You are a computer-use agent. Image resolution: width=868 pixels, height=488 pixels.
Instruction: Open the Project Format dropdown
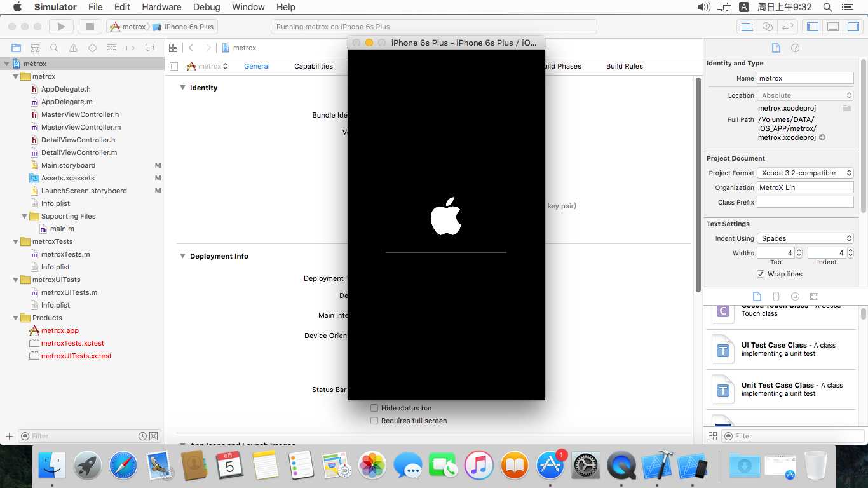coord(805,173)
